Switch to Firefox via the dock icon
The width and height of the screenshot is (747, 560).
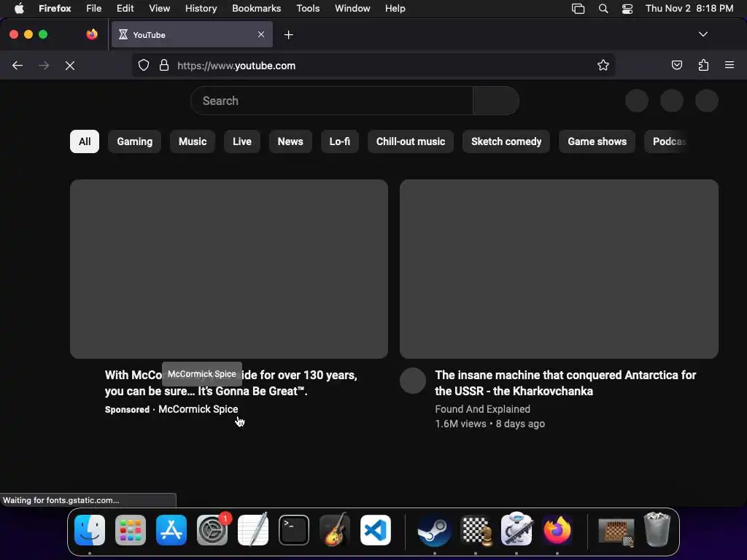tap(557, 530)
